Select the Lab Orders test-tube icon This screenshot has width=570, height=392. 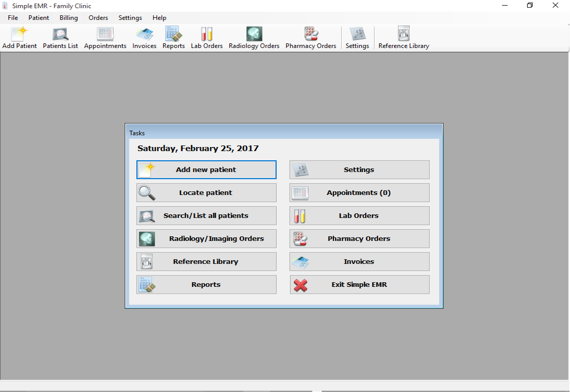(206, 37)
